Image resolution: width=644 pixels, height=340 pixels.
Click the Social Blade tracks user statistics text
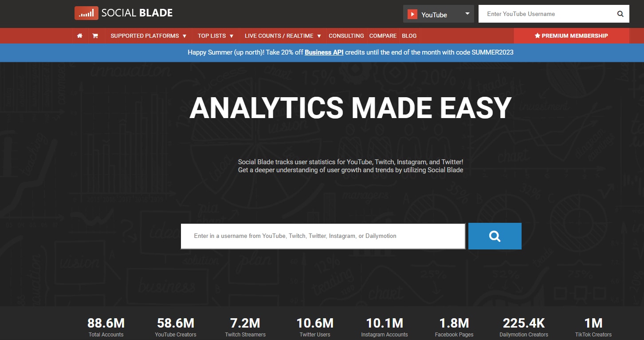(x=350, y=166)
